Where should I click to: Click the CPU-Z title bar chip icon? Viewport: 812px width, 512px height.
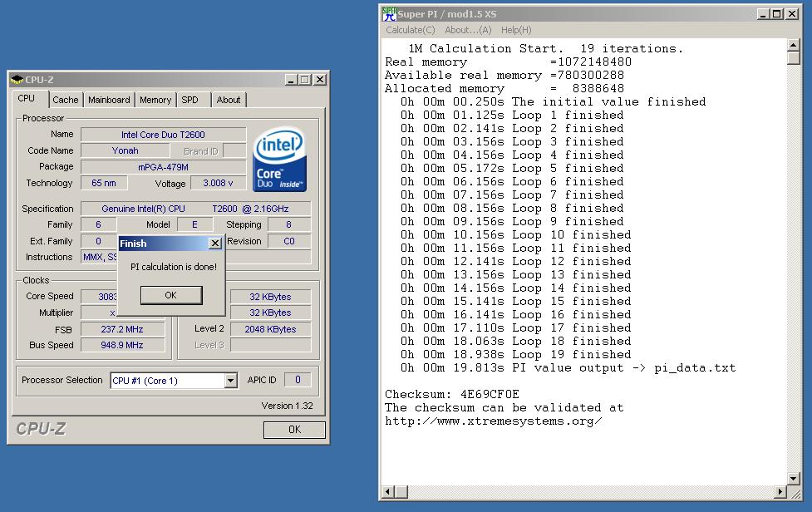17,79
